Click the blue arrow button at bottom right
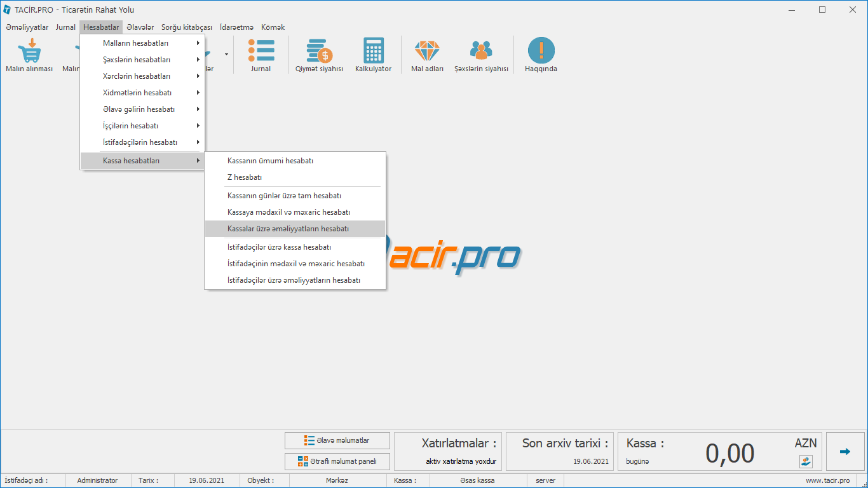The width and height of the screenshot is (868, 488). pyautogui.click(x=844, y=451)
